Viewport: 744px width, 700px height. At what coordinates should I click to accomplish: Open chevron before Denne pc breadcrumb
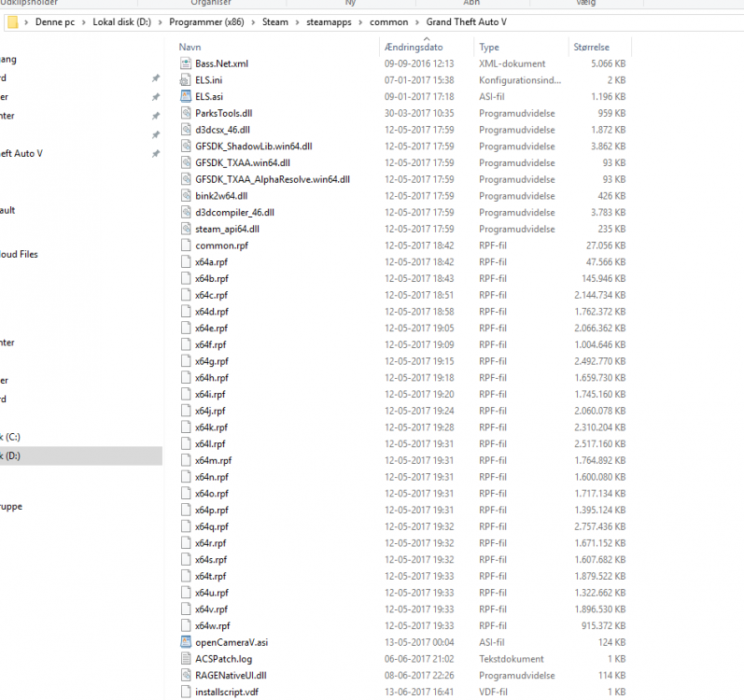coord(26,22)
